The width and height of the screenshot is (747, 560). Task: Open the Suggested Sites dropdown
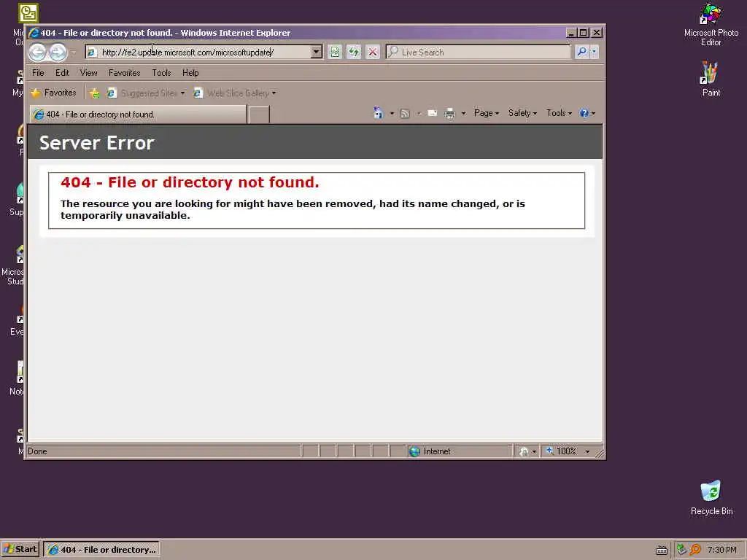pos(146,93)
